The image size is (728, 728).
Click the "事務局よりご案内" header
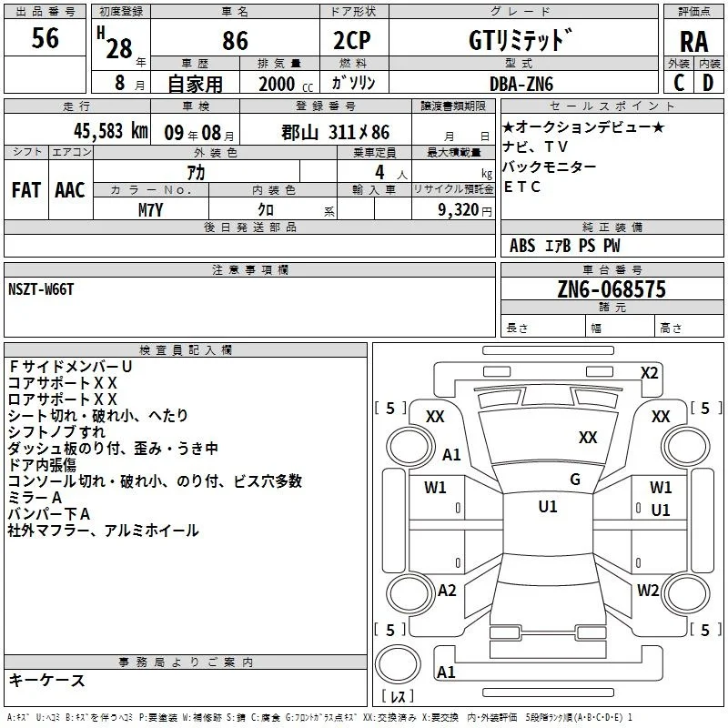pos(186,662)
